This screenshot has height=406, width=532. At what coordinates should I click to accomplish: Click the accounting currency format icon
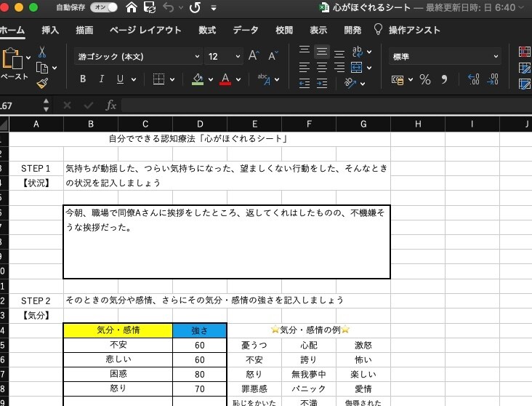coord(398,79)
